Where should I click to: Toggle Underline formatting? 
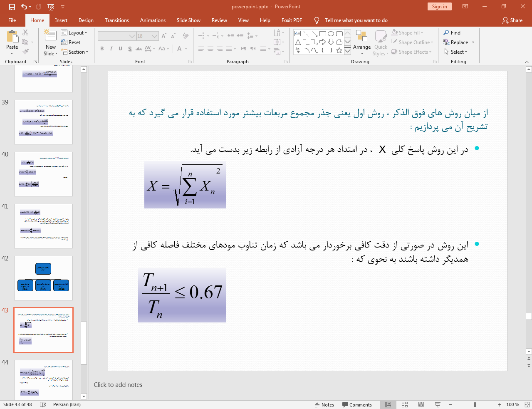(x=120, y=49)
